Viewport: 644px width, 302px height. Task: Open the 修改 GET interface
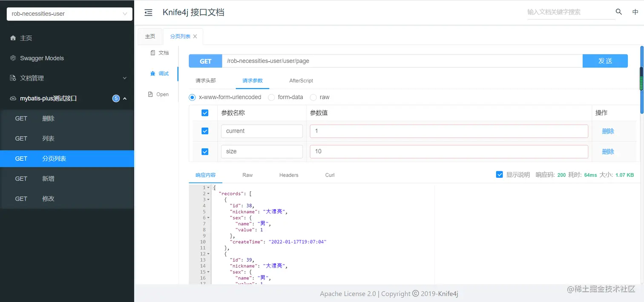click(x=67, y=199)
